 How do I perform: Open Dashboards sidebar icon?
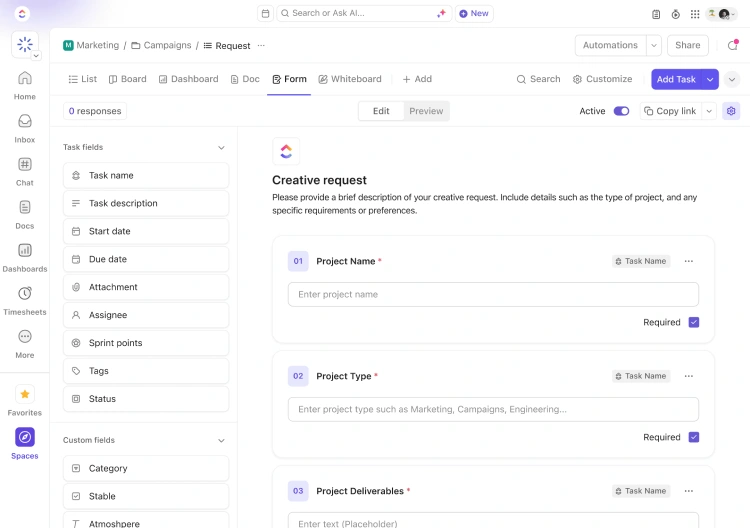(25, 251)
